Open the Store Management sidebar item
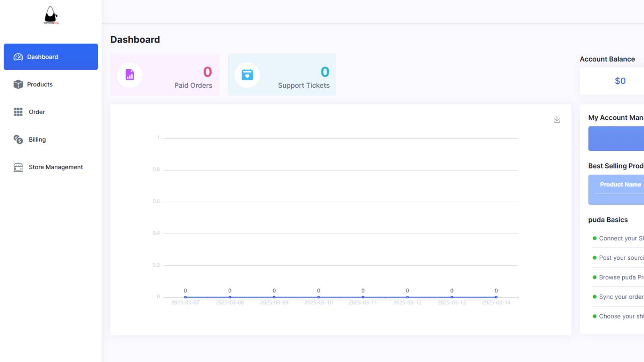 click(x=51, y=167)
